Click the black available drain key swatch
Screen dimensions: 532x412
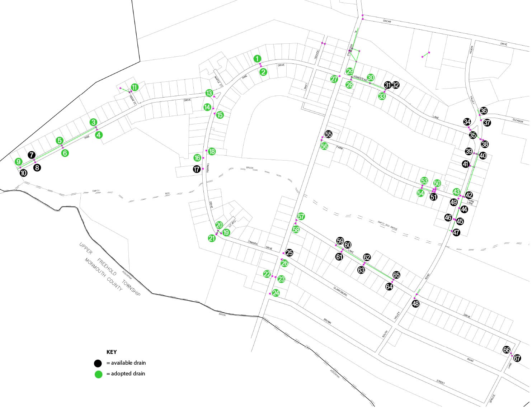[x=98, y=363]
